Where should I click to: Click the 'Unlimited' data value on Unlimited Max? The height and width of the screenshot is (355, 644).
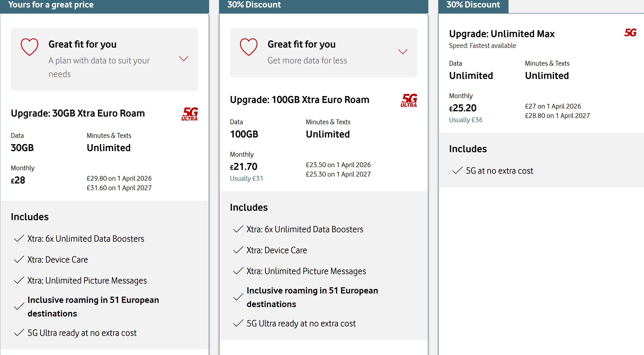point(471,76)
